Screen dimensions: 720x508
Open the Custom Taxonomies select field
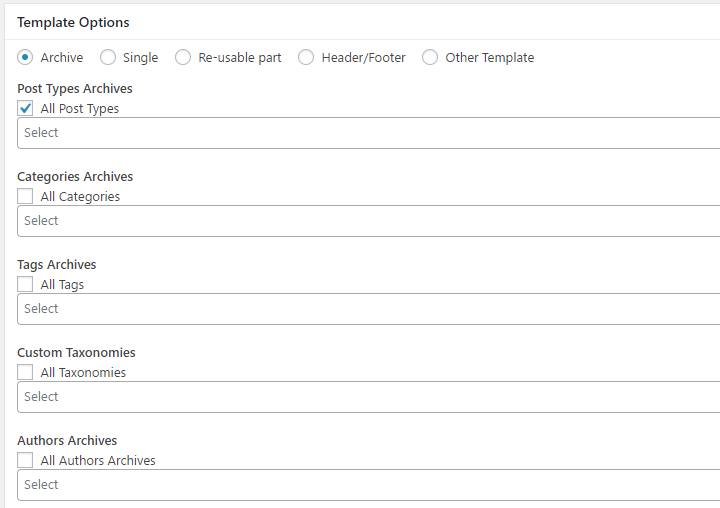(x=368, y=397)
